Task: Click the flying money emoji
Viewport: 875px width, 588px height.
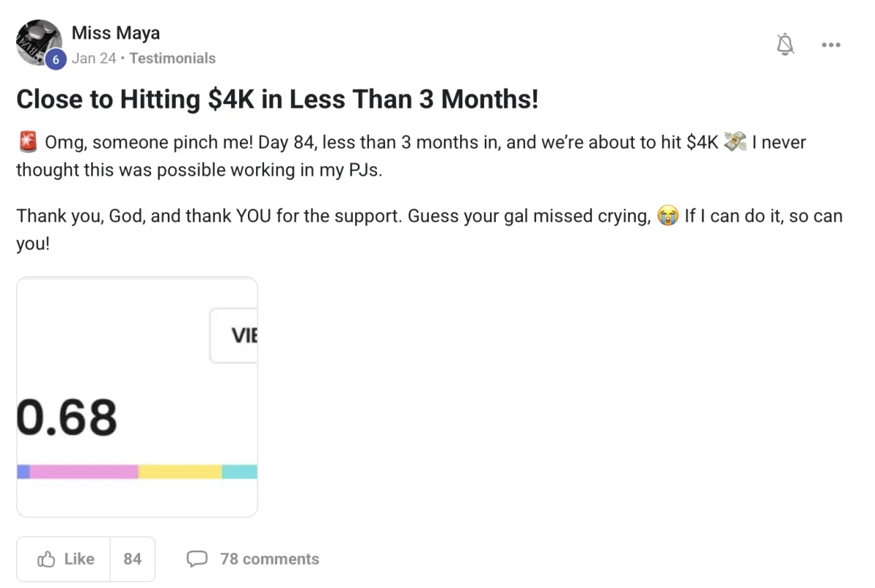Action: [735, 142]
